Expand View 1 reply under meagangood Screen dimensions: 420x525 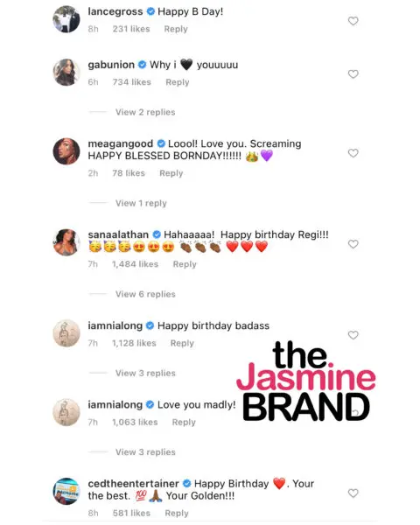point(141,203)
